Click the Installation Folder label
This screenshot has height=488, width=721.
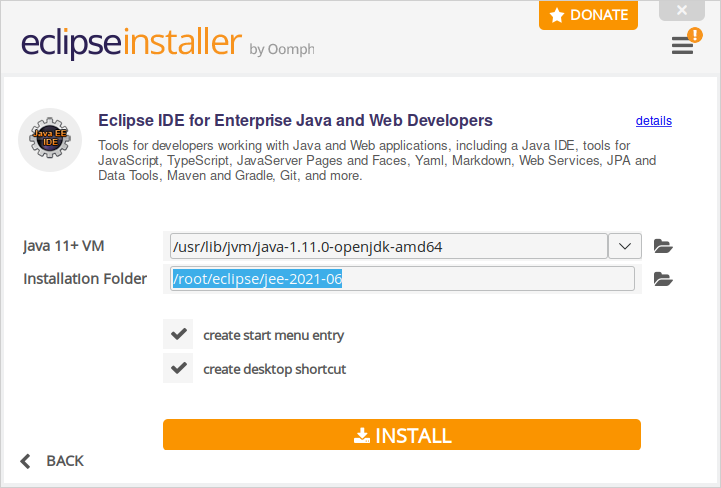85,279
